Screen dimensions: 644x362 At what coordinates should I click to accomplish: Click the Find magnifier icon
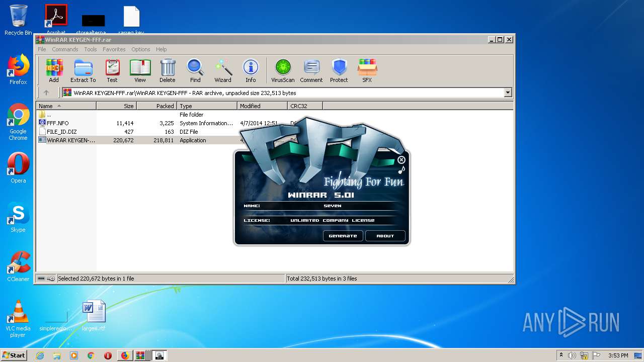click(x=195, y=70)
